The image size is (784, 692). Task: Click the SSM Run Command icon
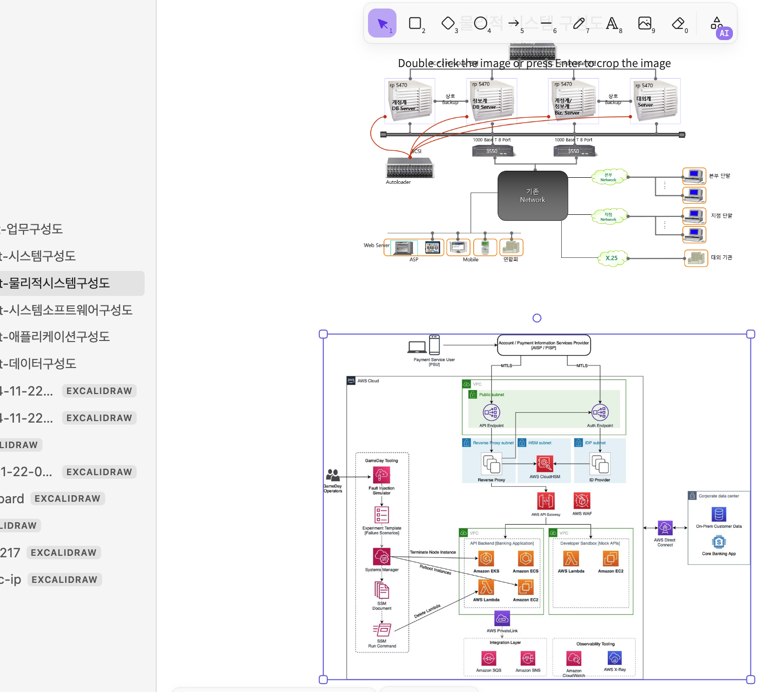[382, 630]
